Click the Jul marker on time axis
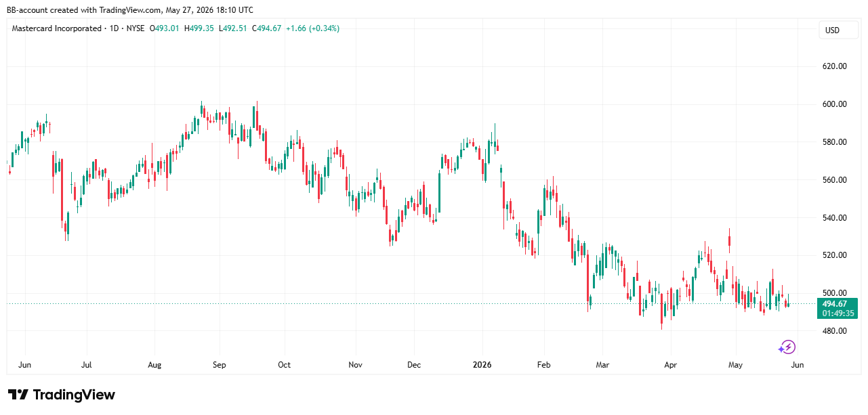The width and height of the screenshot is (868, 415). click(86, 365)
